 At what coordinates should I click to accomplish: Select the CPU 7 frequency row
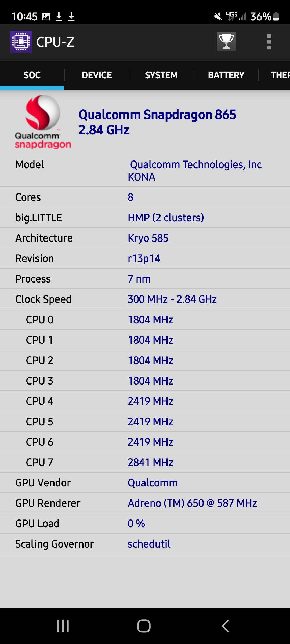pyautogui.click(x=145, y=462)
